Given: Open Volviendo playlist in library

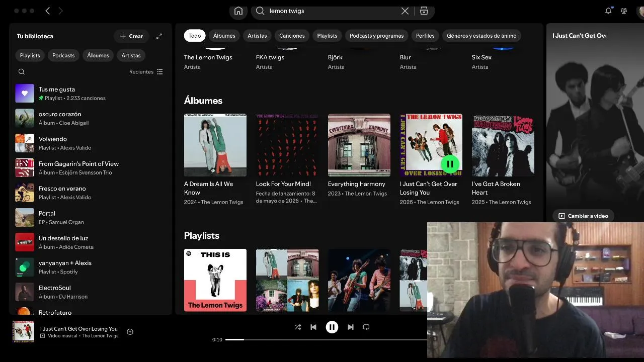Looking at the screenshot, I should tap(91, 143).
